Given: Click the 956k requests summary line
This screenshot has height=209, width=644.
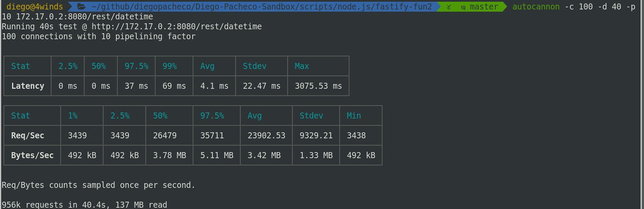Looking at the screenshot, I should point(84,205).
